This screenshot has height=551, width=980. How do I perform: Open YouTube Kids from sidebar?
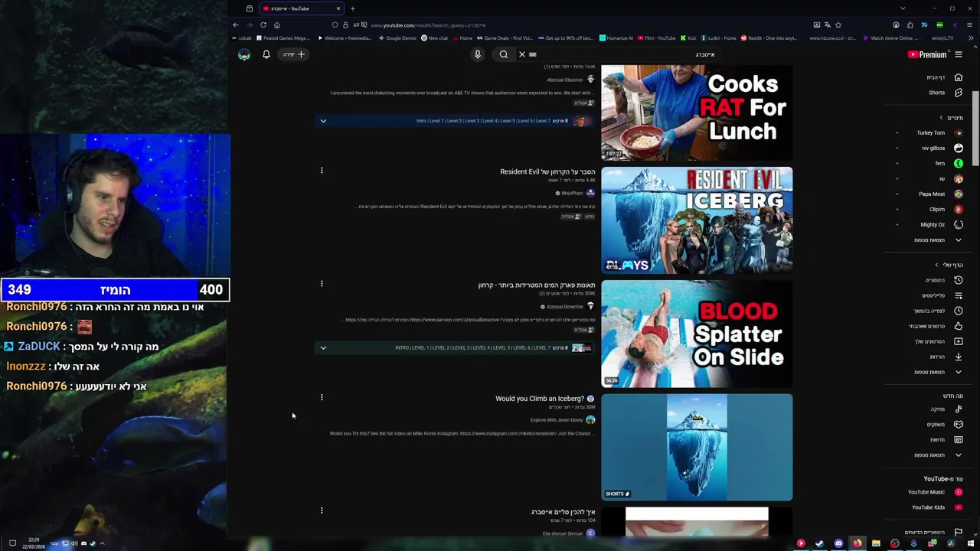click(959, 507)
